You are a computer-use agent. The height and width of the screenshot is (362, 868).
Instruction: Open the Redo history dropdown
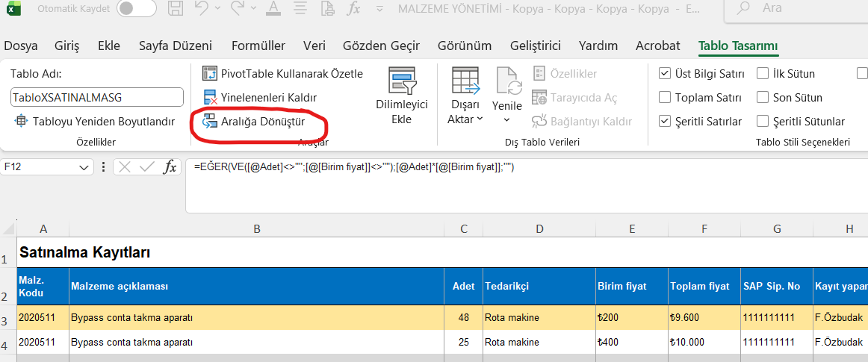pos(253,9)
